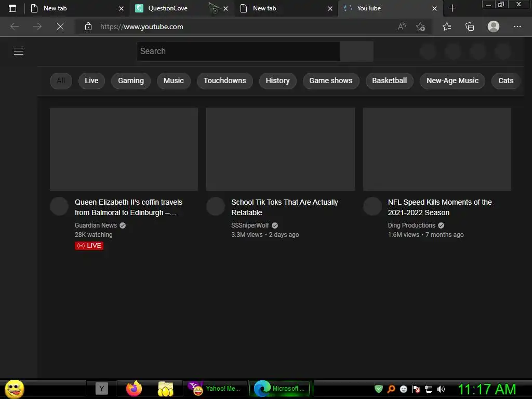Click the Ding Productions channel avatar
This screenshot has height=399, width=532.
373,206
